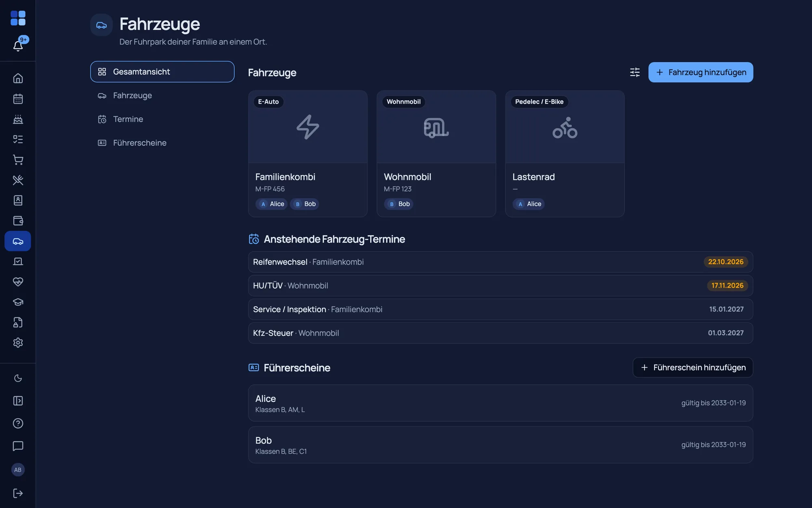Open vehicle filter sliders icon
Viewport: 812px width, 508px height.
pos(635,72)
